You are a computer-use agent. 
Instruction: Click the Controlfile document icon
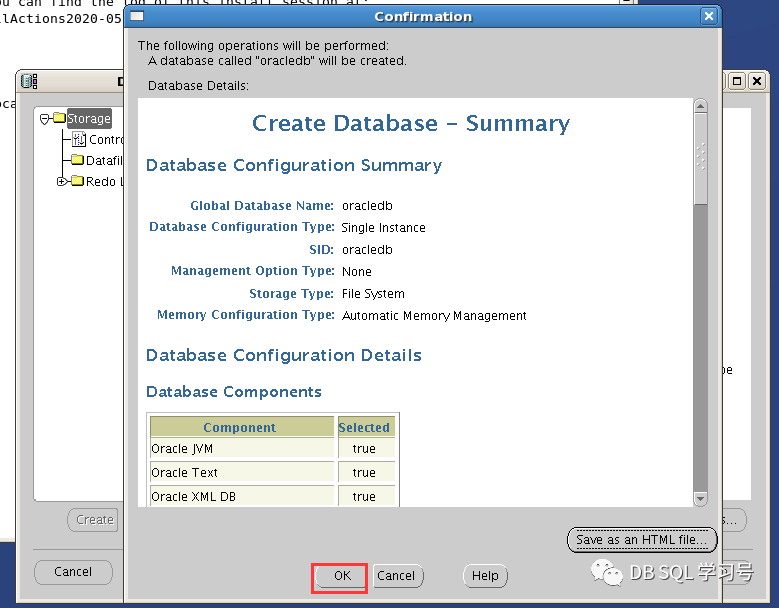pyautogui.click(x=78, y=139)
